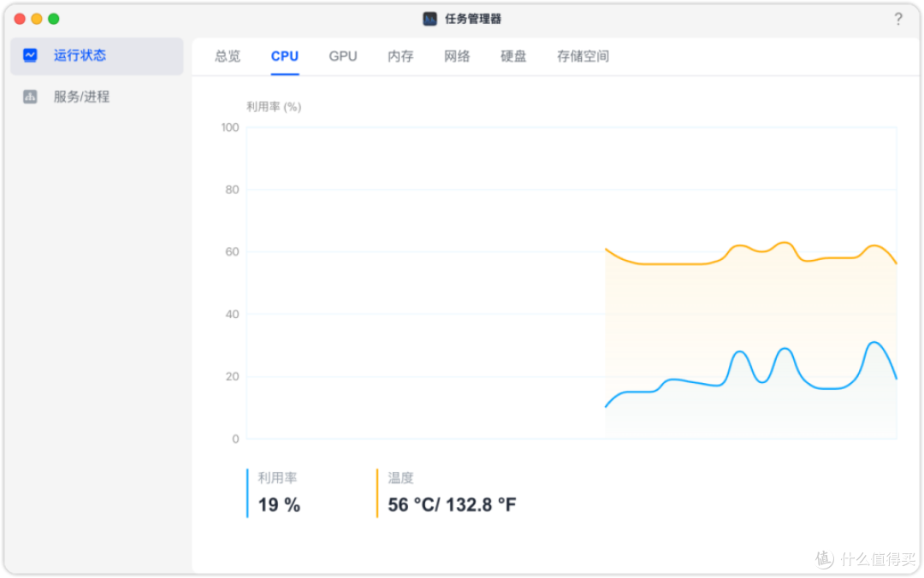The height and width of the screenshot is (578, 924).
Task: Maximize window with green button
Action: (54, 19)
